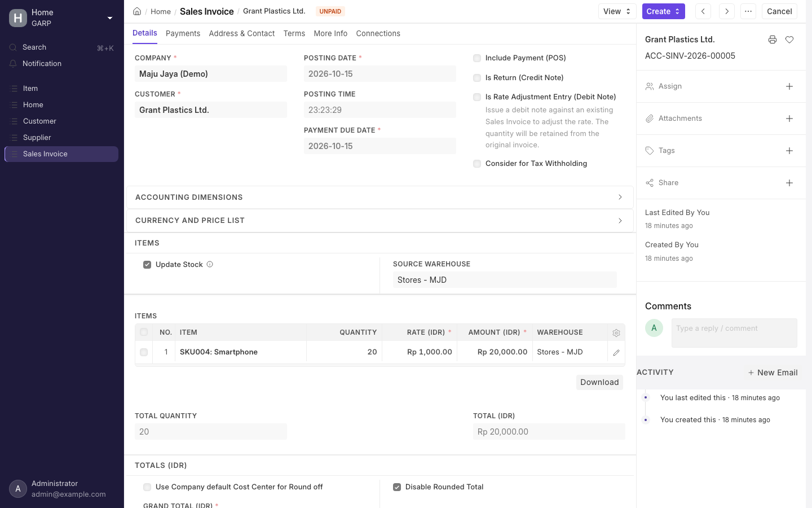Viewport: 812px width, 508px height.
Task: Add a tag with plus icon
Action: pyautogui.click(x=789, y=151)
